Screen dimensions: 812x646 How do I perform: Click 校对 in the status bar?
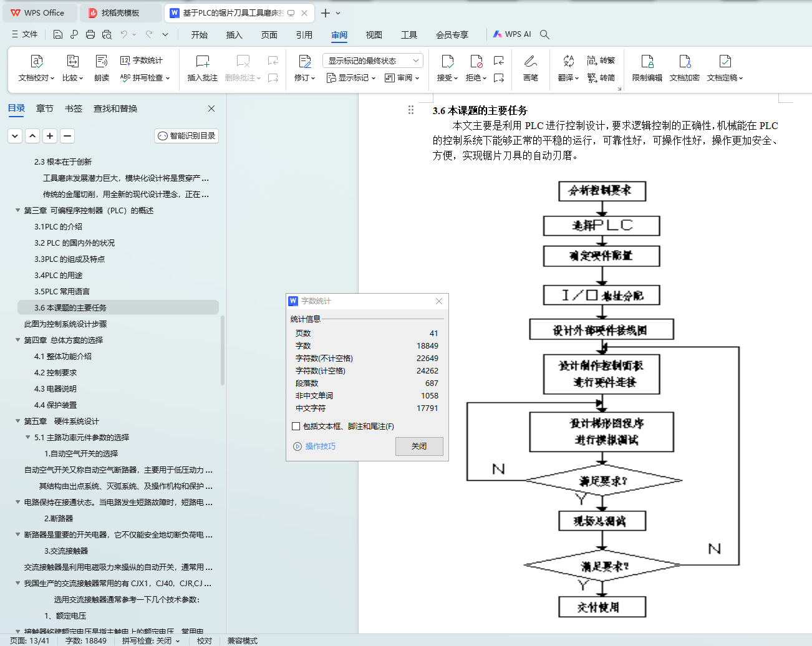205,641
